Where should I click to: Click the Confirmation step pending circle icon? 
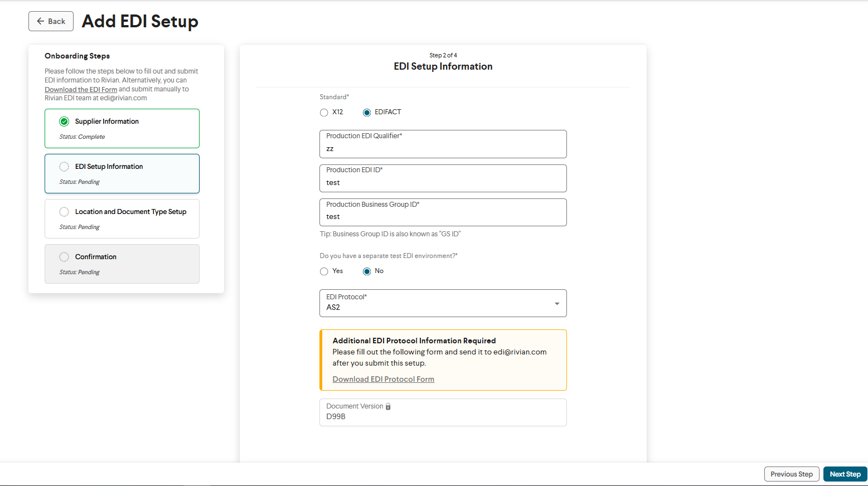64,257
